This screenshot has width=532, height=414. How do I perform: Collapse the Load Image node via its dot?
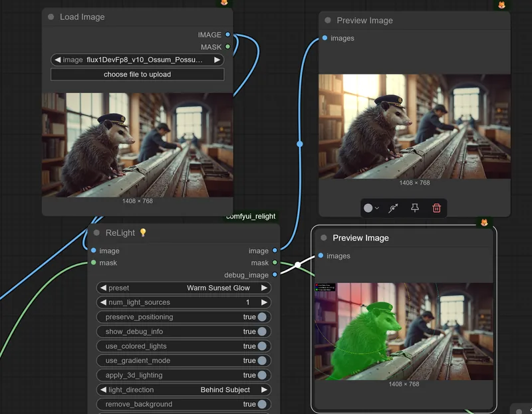[51, 17]
